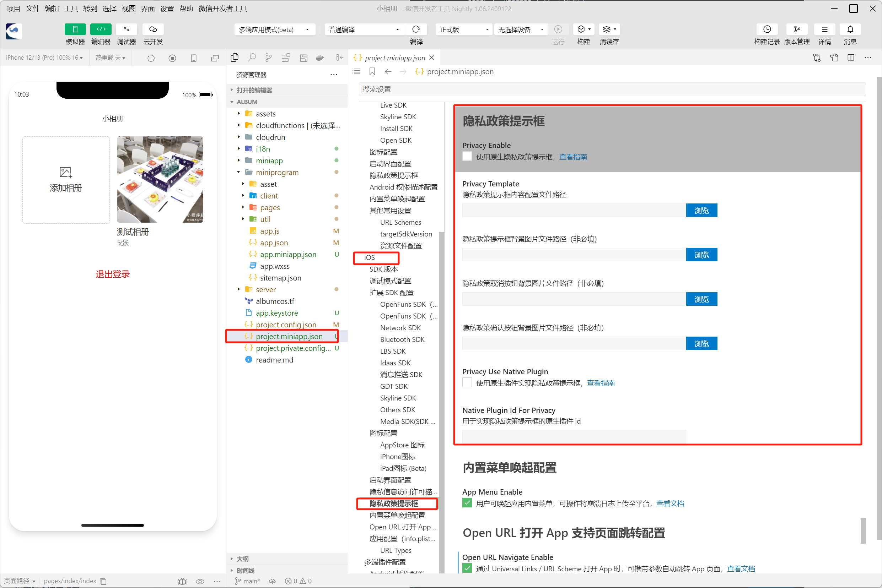Click split editor icon at top right
This screenshot has width=882, height=588.
coord(850,58)
